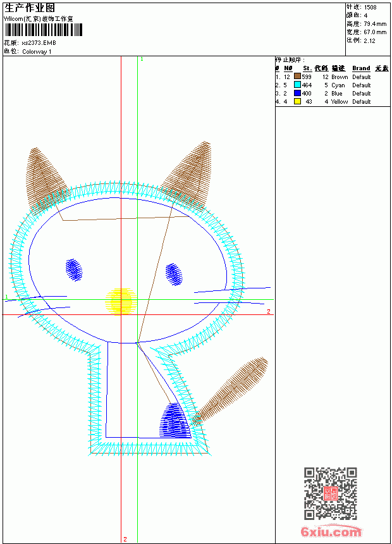Click the QR code image
The image size is (392, 544).
[331, 493]
